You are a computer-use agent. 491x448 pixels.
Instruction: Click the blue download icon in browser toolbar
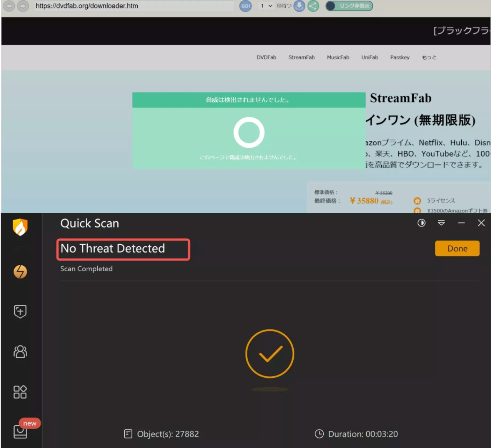click(x=299, y=6)
